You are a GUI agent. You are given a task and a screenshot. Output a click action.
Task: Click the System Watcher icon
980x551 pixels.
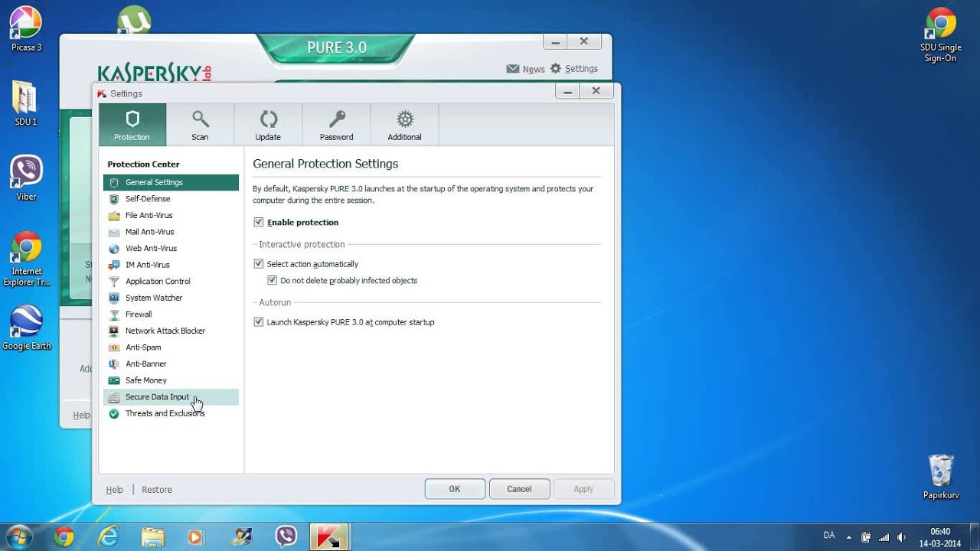(x=114, y=298)
